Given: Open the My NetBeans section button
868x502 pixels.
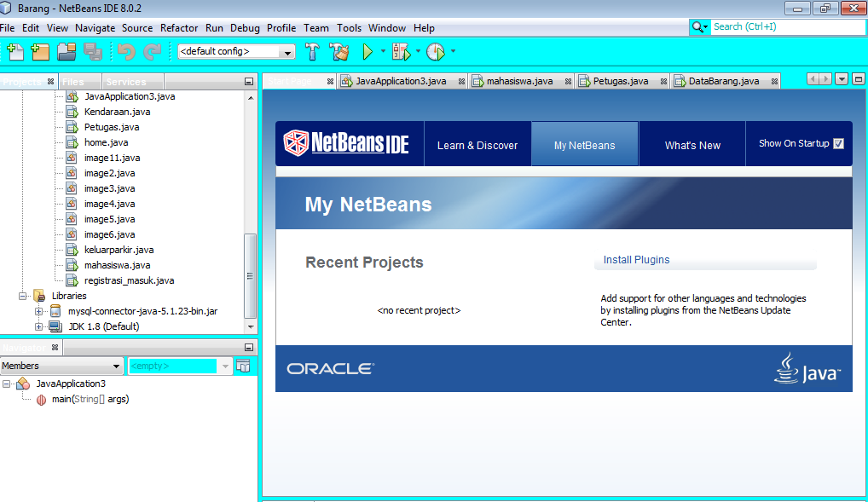Looking at the screenshot, I should click(584, 143).
